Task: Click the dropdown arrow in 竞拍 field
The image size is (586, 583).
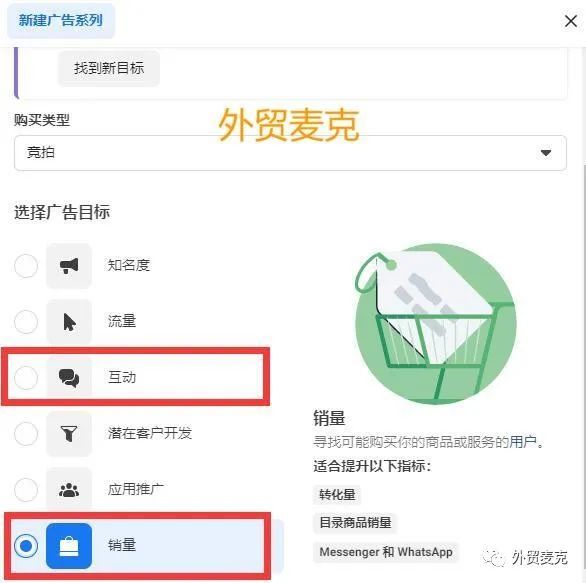Action: coord(546,153)
